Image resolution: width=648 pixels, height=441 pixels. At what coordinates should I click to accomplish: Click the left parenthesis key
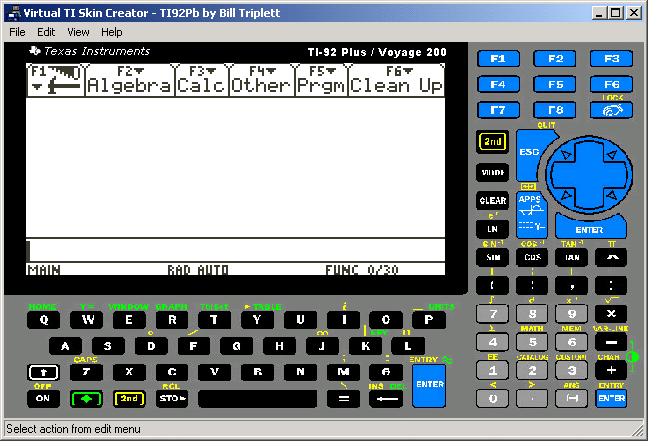click(x=492, y=286)
